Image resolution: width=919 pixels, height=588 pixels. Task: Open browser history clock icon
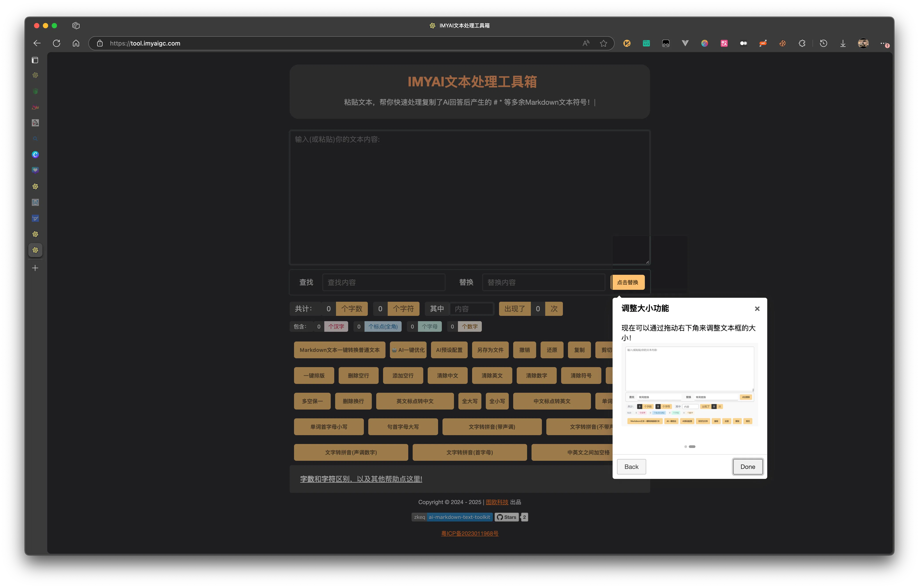tap(824, 43)
